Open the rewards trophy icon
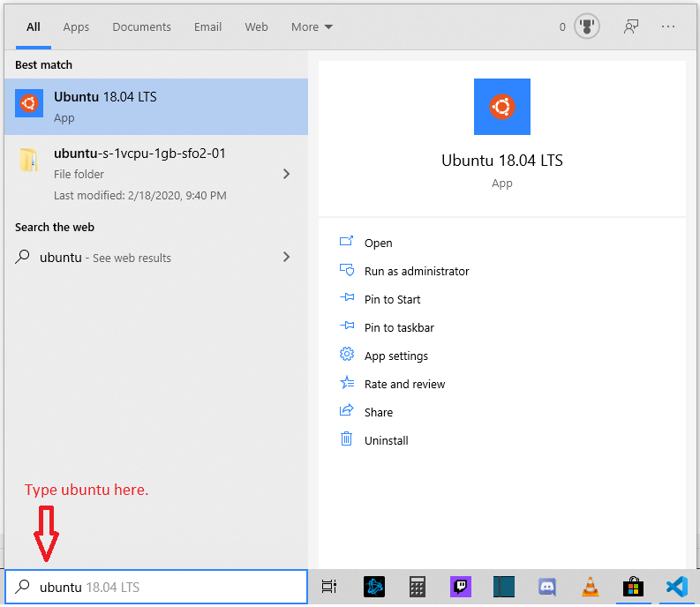 (587, 26)
